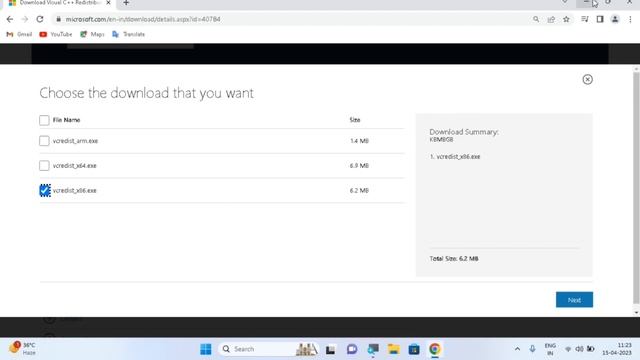Click Total Size 6.2 MB text

click(x=453, y=259)
